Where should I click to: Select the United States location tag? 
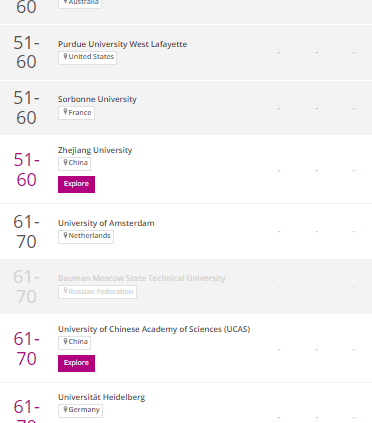[x=87, y=58]
